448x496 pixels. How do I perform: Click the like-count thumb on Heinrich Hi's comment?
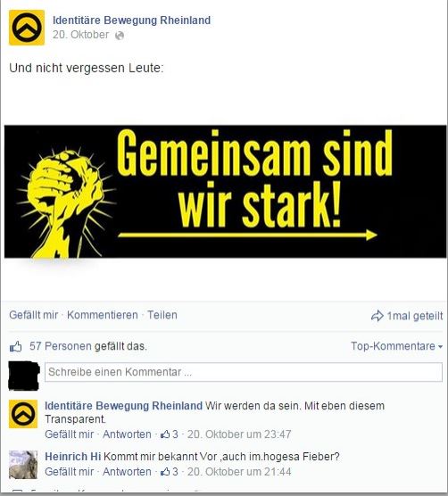(x=165, y=472)
